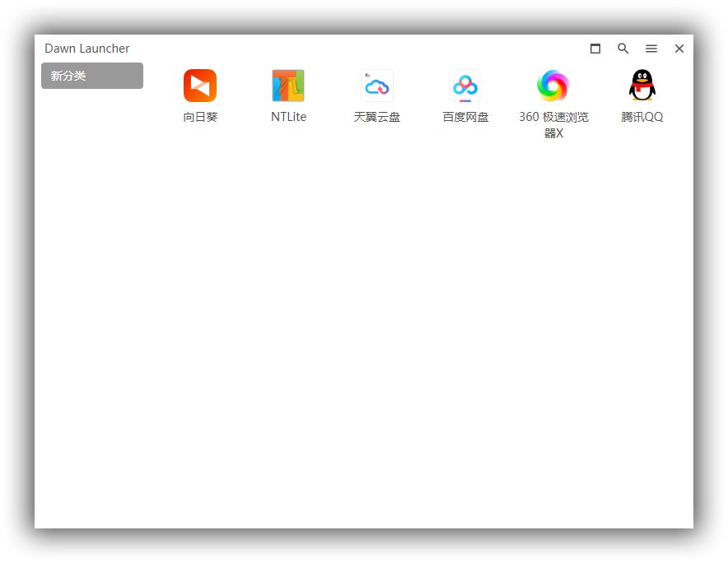Image resolution: width=728 pixels, height=563 pixels.
Task: Launch the 360 极速浏览器X icon
Action: pyautogui.click(x=553, y=86)
